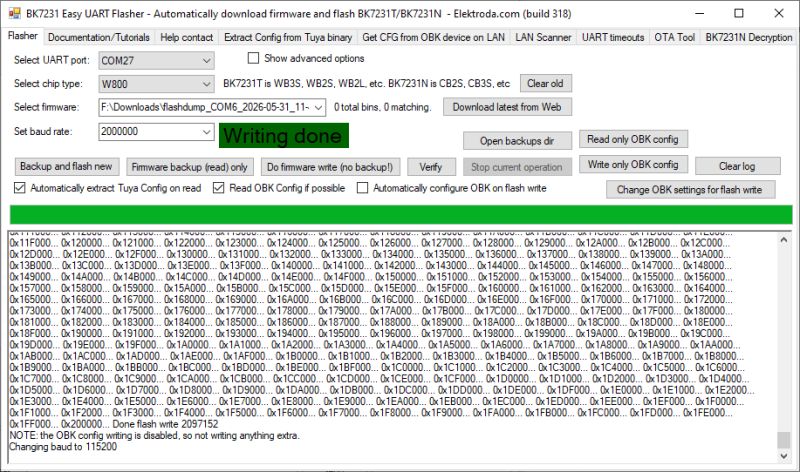Click Change OBK settings for flash write
The height and width of the screenshot is (472, 800).
point(689,189)
